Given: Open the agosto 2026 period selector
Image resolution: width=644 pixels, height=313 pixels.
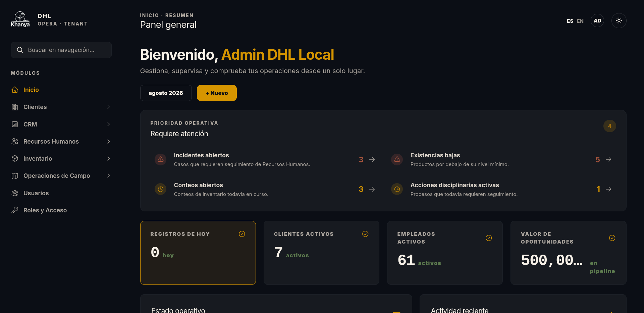Looking at the screenshot, I should coord(166,93).
